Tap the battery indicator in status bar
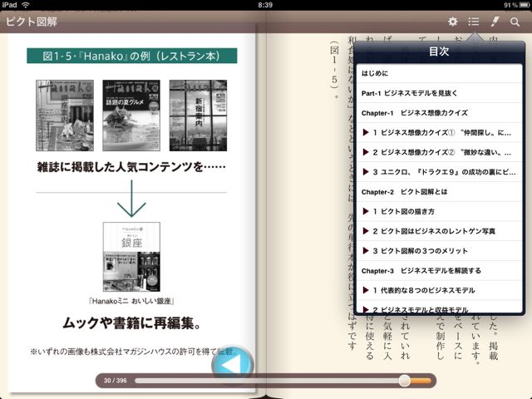This screenshot has height=399, width=532. 525,5
